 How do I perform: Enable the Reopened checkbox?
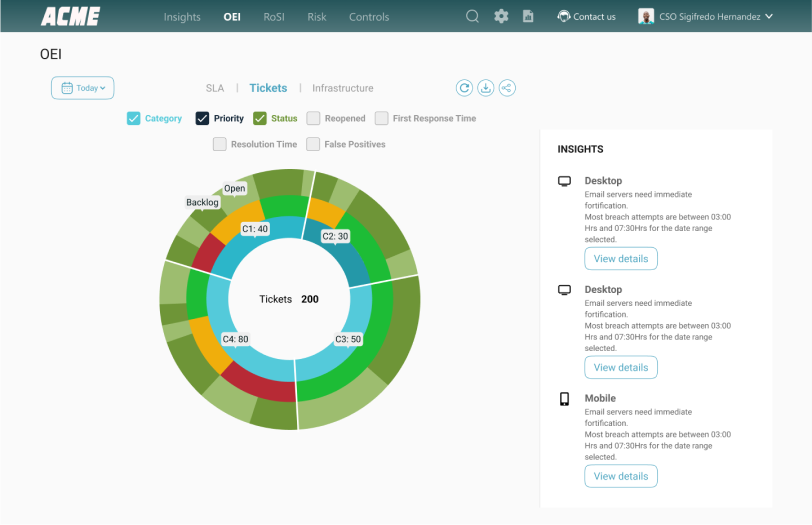pyautogui.click(x=313, y=118)
